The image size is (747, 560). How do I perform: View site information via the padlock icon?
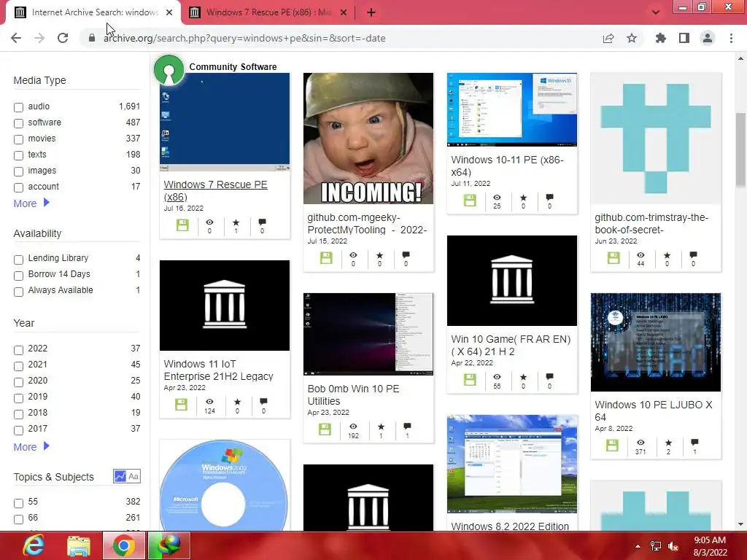click(91, 38)
